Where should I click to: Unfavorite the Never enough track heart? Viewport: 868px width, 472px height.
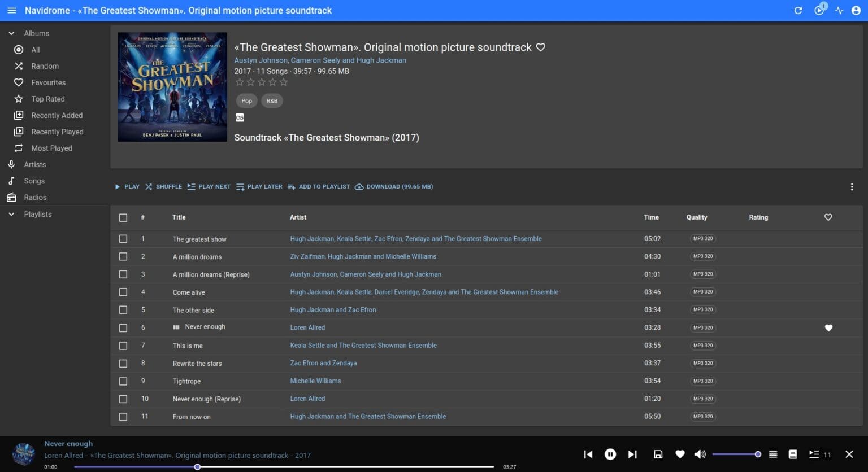828,327
